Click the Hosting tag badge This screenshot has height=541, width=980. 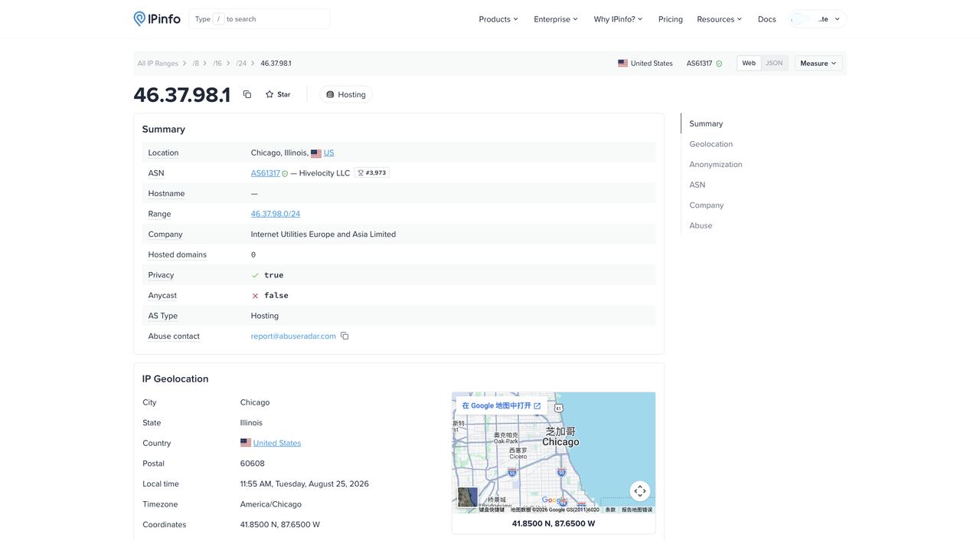coord(346,94)
